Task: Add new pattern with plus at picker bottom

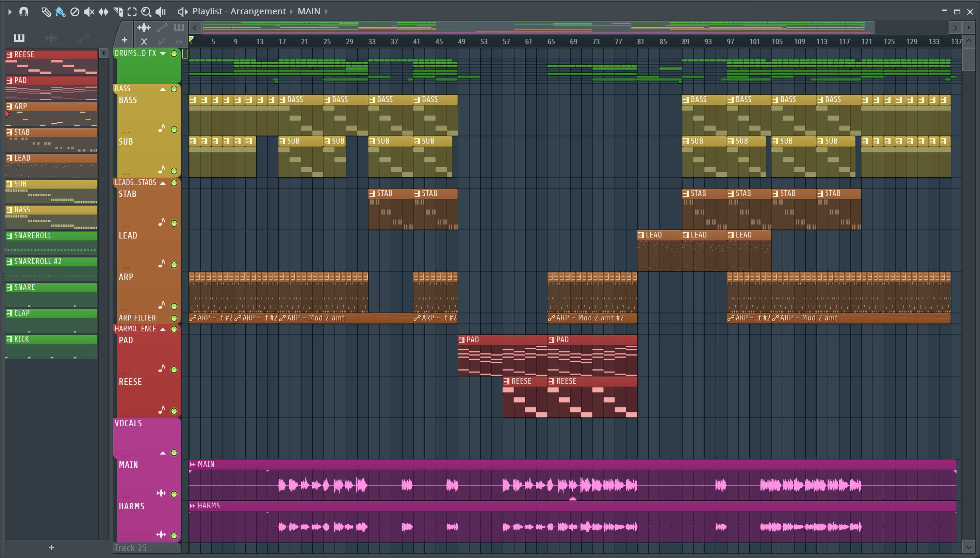Action: point(51,548)
